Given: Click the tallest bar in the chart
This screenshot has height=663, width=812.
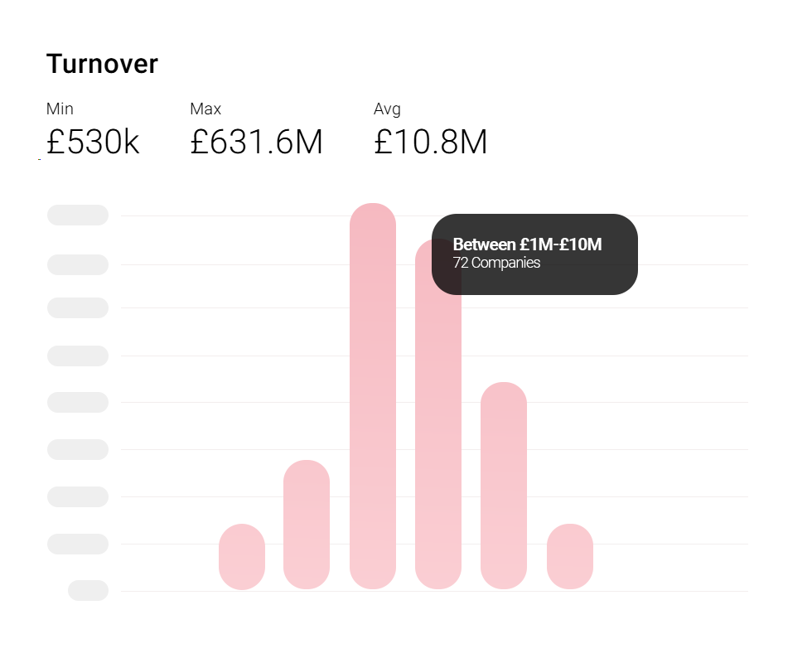Looking at the screenshot, I should [x=373, y=396].
